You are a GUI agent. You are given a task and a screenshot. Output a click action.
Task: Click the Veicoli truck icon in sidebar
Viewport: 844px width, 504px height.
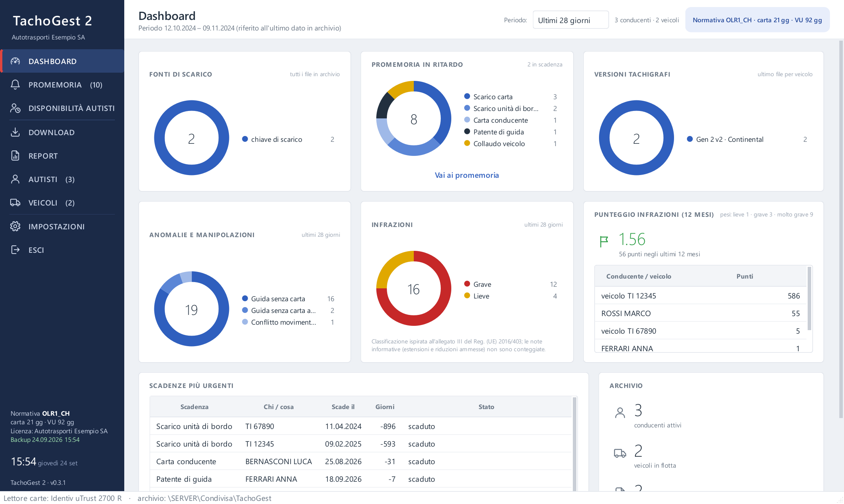(15, 202)
